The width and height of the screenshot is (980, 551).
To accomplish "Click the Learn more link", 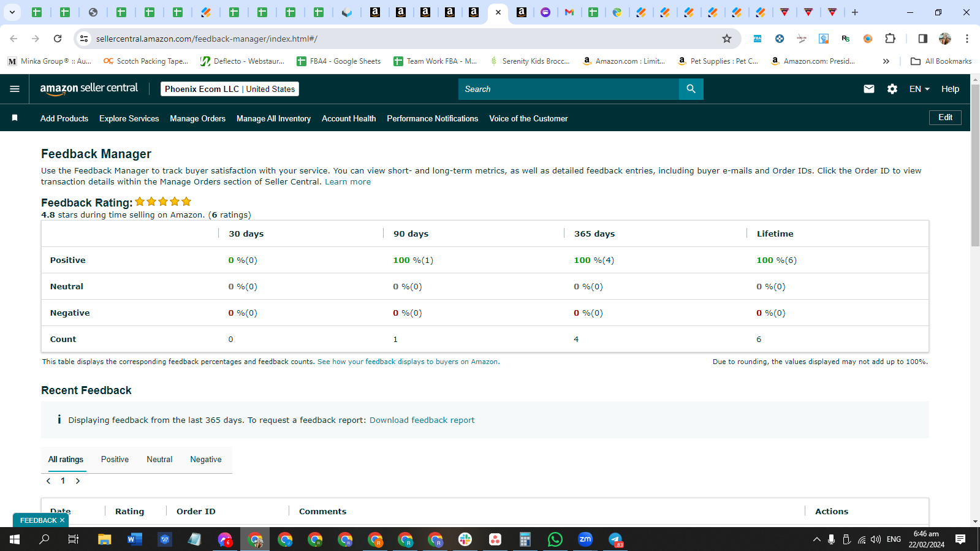I will pos(348,182).
